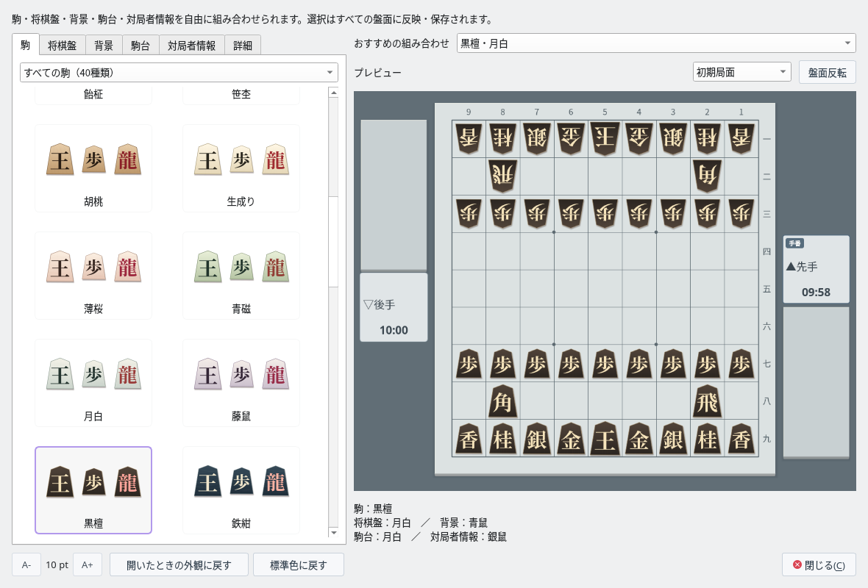
Task: Increase font size with A+ button
Action: click(x=87, y=564)
